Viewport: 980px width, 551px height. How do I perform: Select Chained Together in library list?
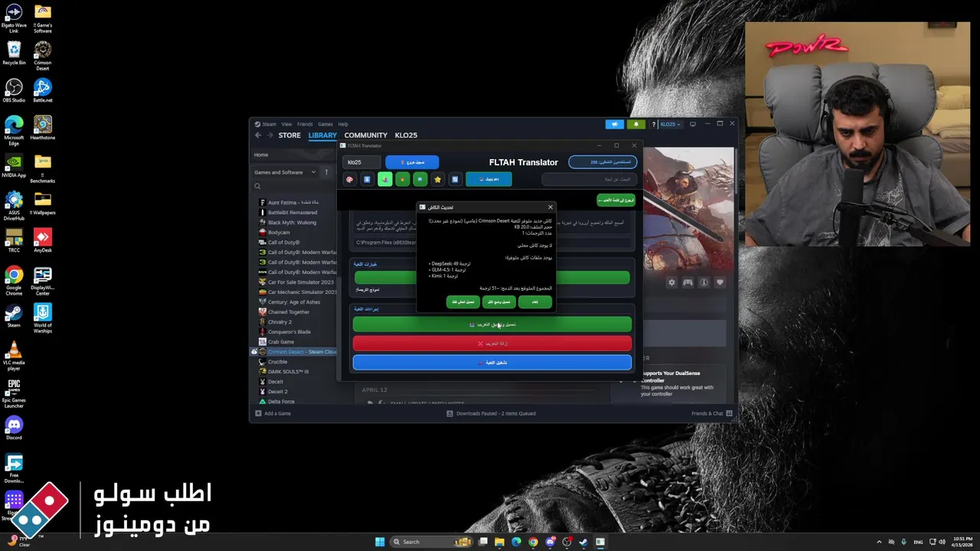click(x=289, y=312)
